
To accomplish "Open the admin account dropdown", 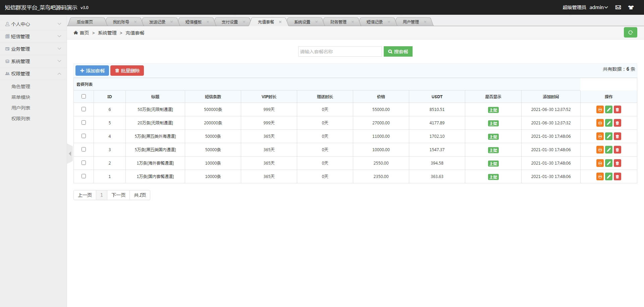I will coord(599,7).
